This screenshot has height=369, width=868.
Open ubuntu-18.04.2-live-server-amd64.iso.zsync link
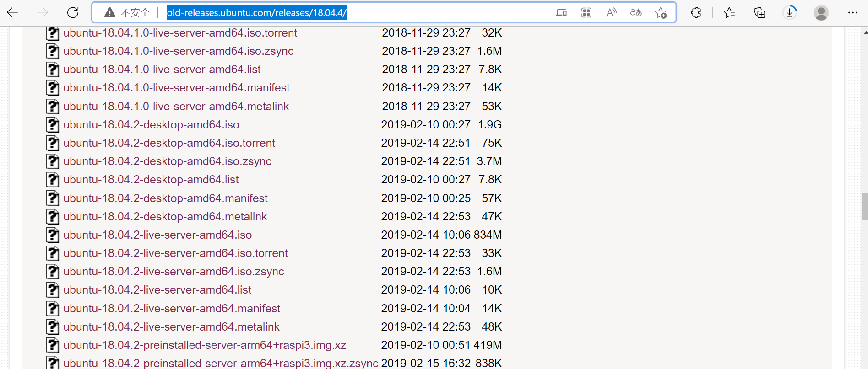pos(174,272)
